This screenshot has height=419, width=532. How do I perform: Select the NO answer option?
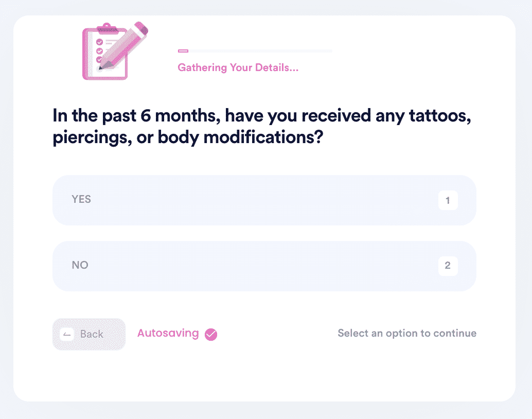tap(264, 266)
